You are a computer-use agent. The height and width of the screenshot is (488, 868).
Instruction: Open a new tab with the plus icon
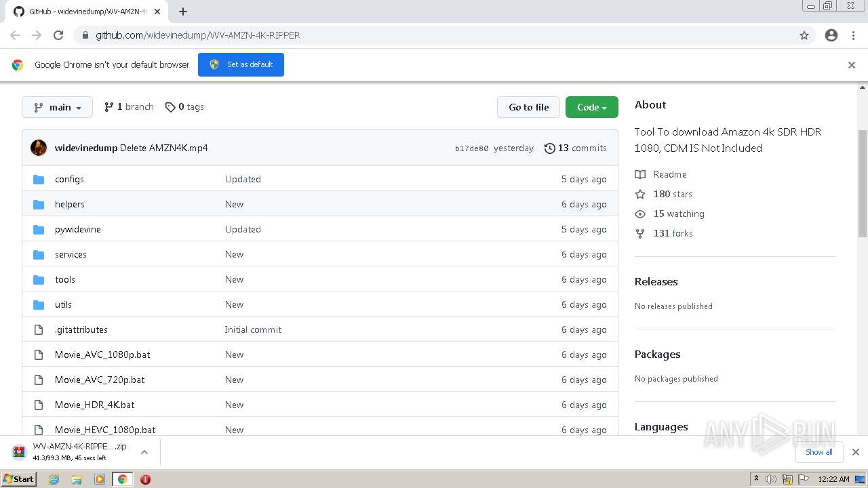point(182,12)
